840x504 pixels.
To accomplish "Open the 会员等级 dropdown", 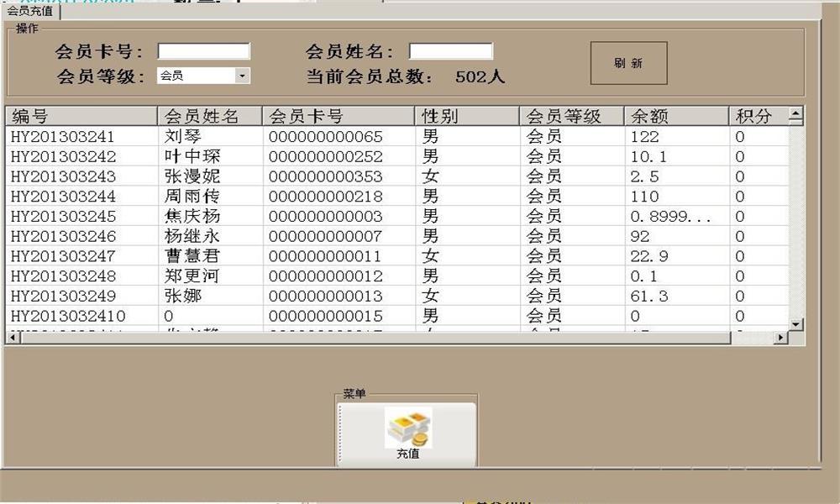I will click(x=242, y=76).
